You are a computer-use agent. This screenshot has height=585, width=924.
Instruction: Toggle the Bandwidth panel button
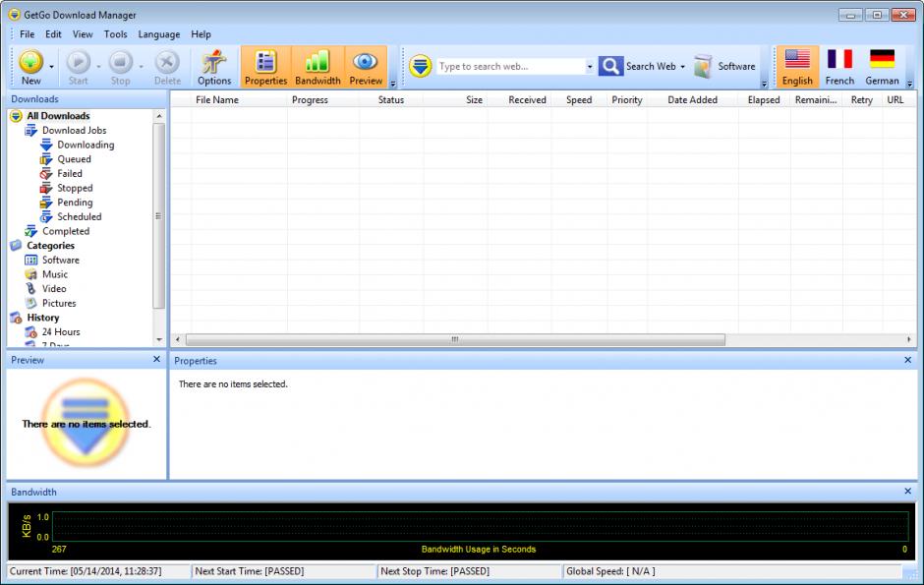pos(318,67)
